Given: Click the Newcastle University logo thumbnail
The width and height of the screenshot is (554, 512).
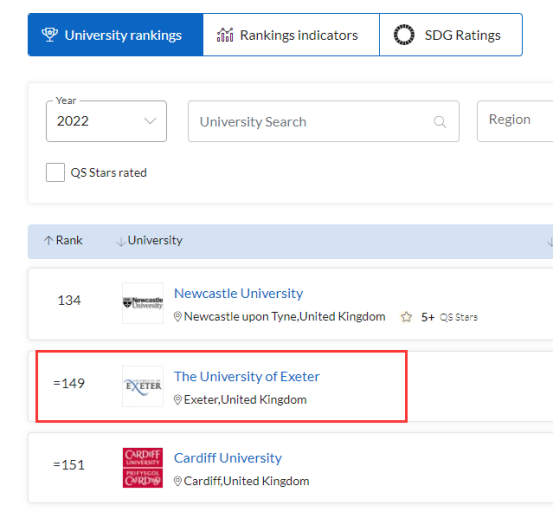Looking at the screenshot, I should tap(143, 303).
